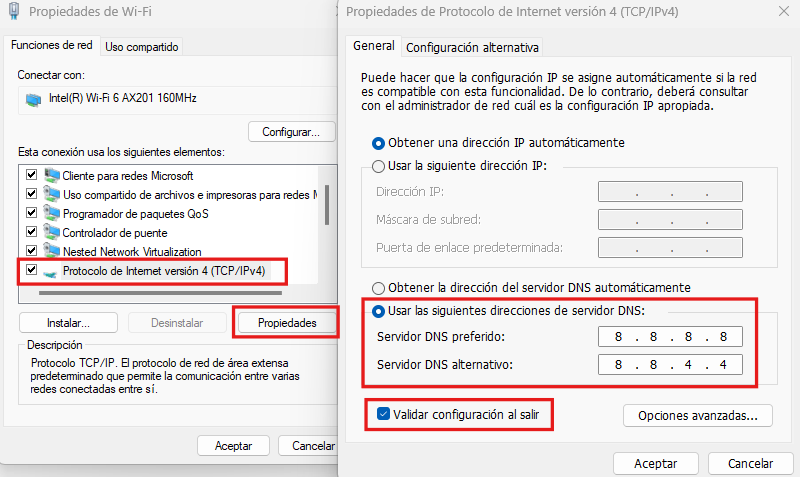This screenshot has width=800, height=477.
Task: Uncheck the Nested Network Virtualization checkbox
Action: tap(32, 252)
